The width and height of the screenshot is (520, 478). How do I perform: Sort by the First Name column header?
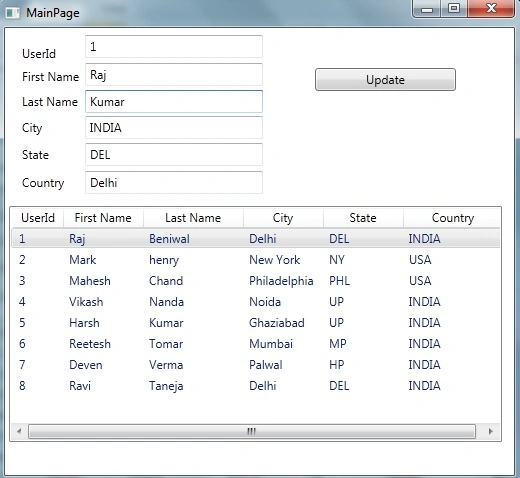103,218
